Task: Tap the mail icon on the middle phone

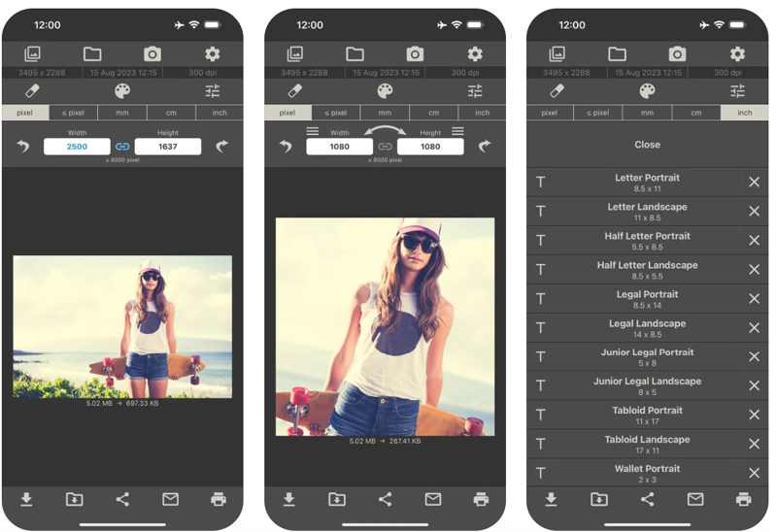Action: [433, 499]
